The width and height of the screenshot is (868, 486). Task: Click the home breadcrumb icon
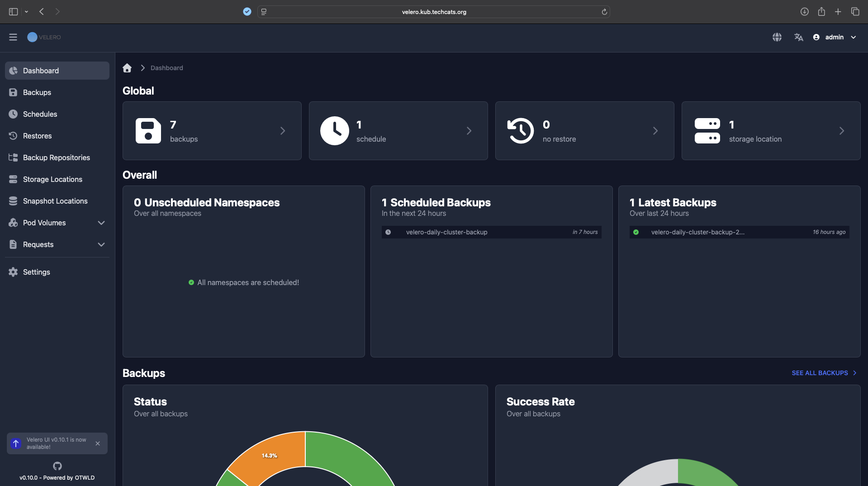point(127,67)
